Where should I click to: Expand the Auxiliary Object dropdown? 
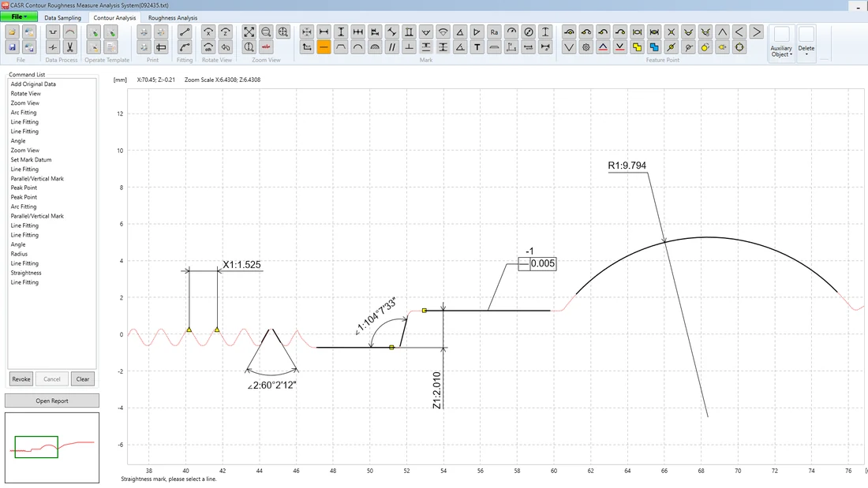[782, 43]
